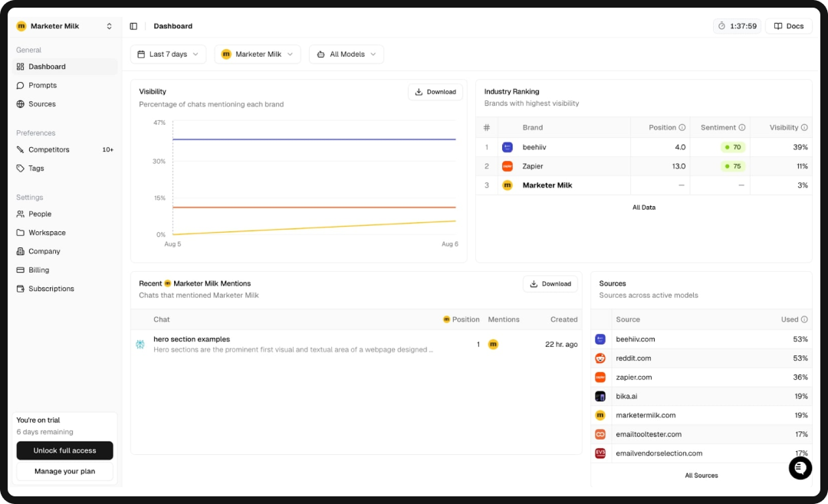Click the Sentiment info icon in the ranking table
This screenshot has height=504, width=828.
tap(741, 127)
